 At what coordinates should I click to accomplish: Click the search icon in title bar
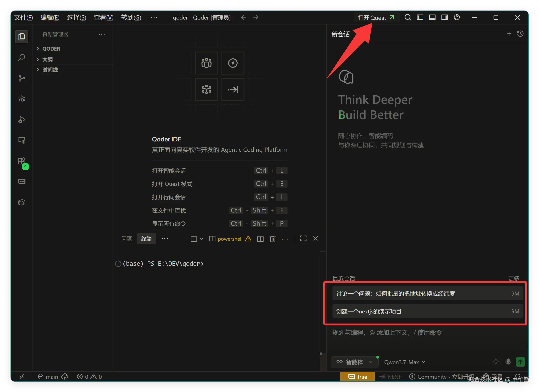click(x=408, y=17)
